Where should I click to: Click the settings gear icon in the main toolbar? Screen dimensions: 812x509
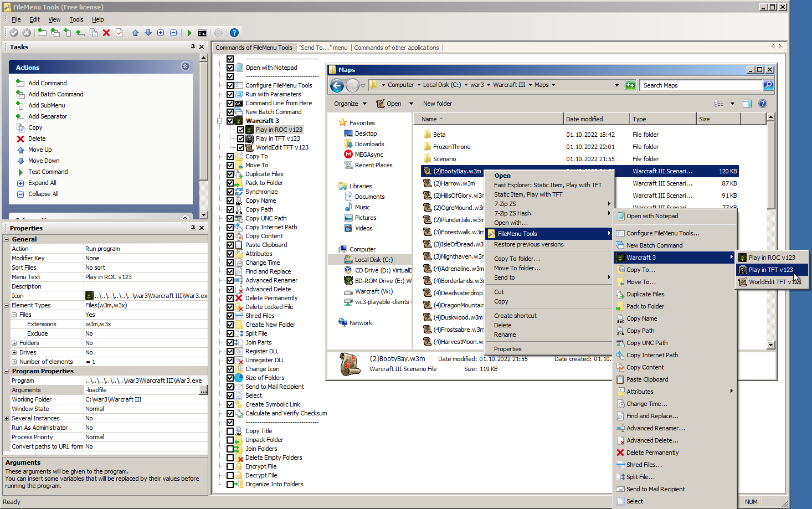[x=218, y=33]
